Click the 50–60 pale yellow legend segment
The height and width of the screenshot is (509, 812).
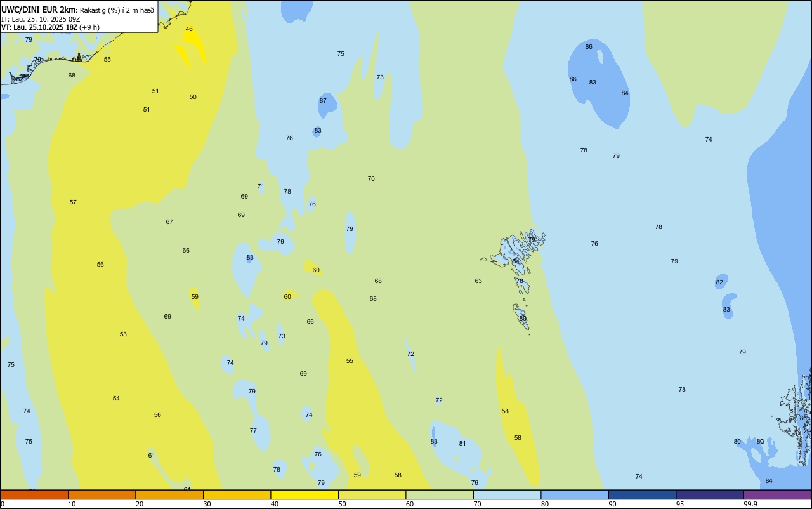[372, 494]
